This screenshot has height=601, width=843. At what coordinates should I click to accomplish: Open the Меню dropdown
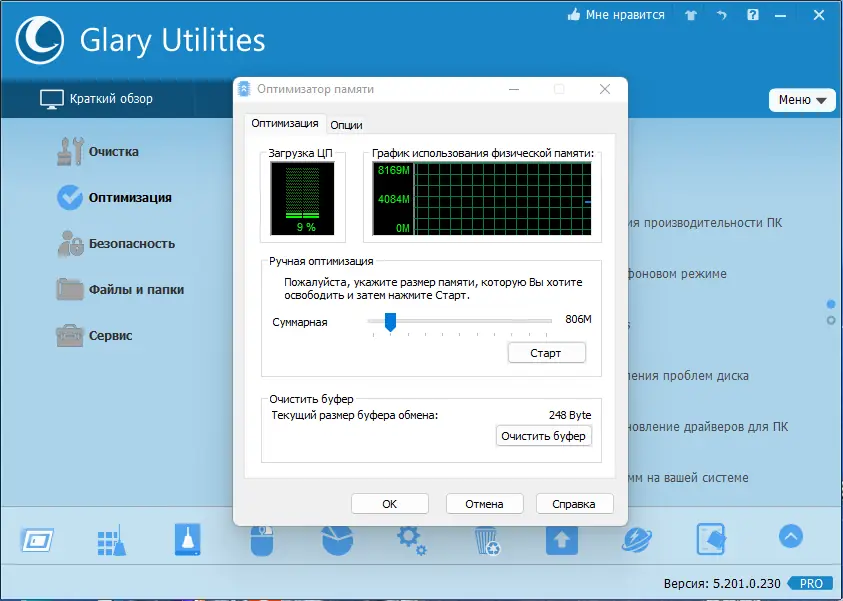pyautogui.click(x=802, y=100)
